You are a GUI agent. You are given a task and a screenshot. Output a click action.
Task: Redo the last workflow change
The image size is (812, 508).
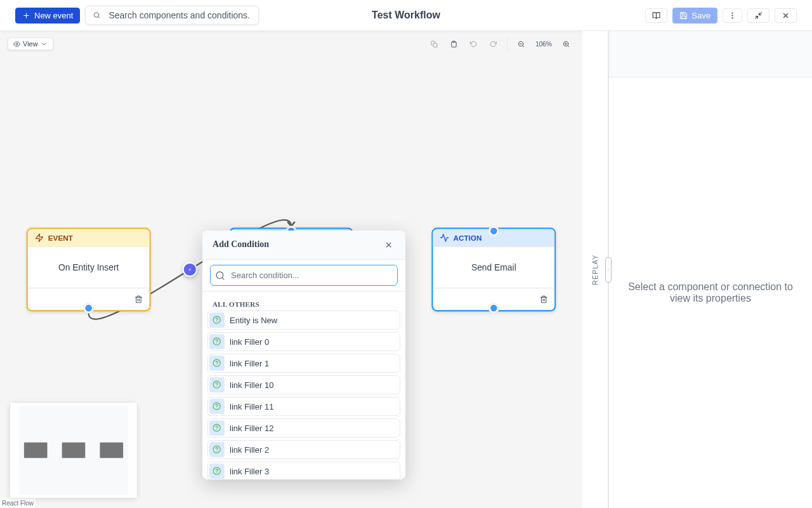pyautogui.click(x=494, y=44)
